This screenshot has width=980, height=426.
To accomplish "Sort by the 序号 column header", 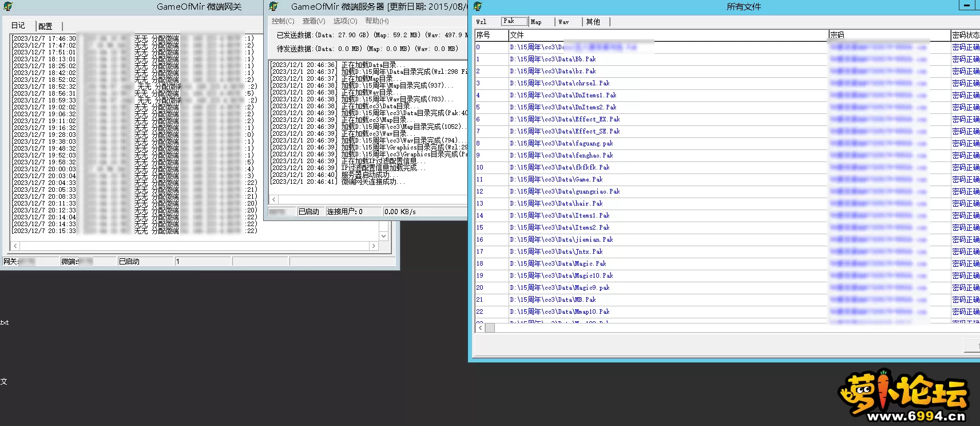I will pos(491,35).
